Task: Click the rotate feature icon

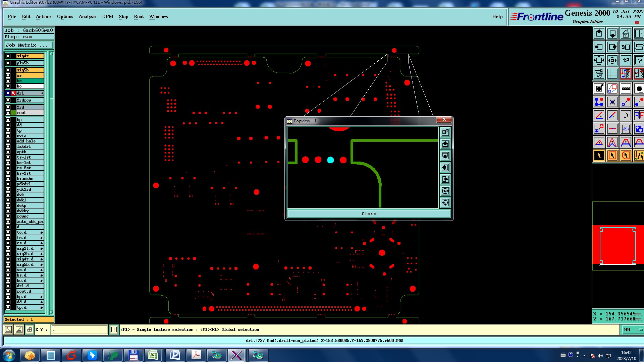Action: click(626, 116)
